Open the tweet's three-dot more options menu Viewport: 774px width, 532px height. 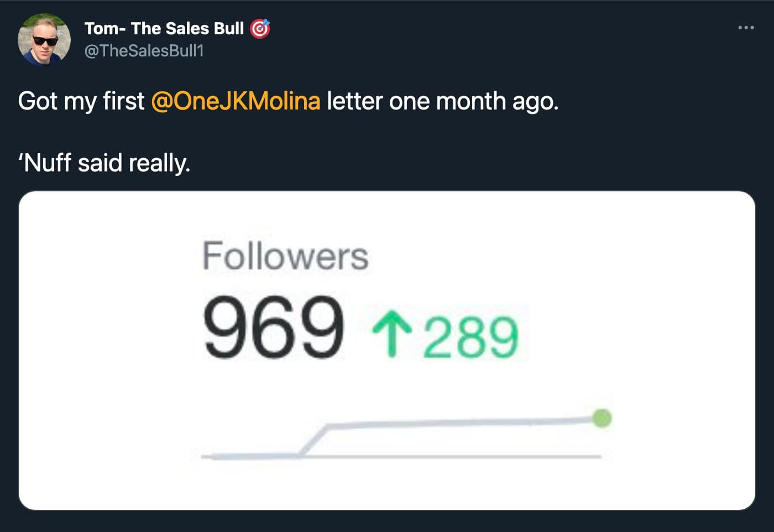(x=745, y=28)
